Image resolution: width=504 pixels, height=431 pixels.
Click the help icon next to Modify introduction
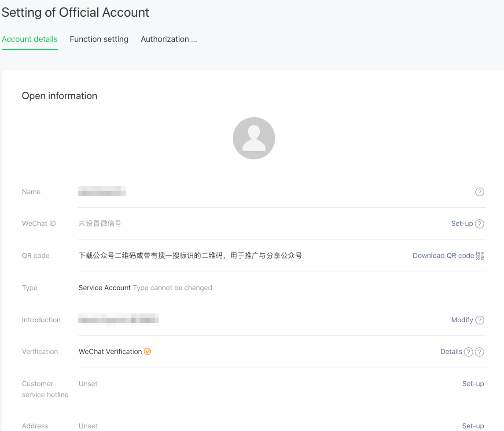479,320
